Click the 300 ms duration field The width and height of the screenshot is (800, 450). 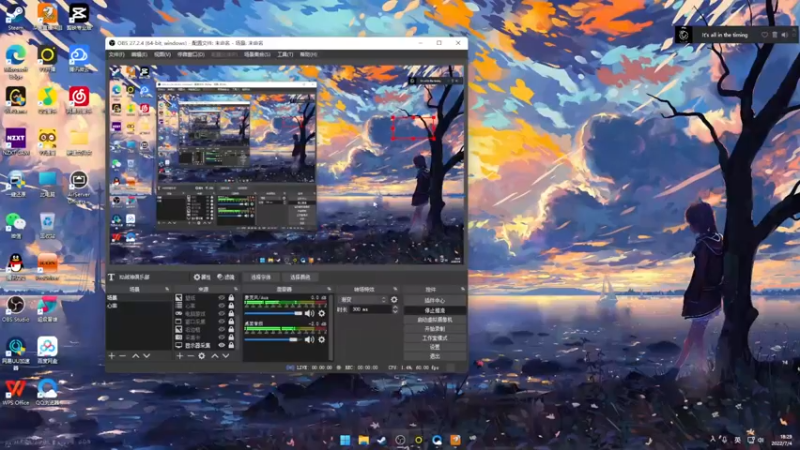370,309
